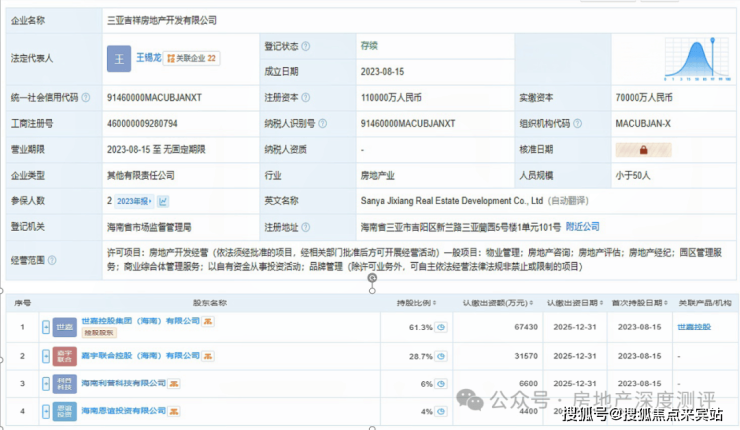Open help icon beside 统一社会信用代码
The height and width of the screenshot is (430, 740).
85,97
